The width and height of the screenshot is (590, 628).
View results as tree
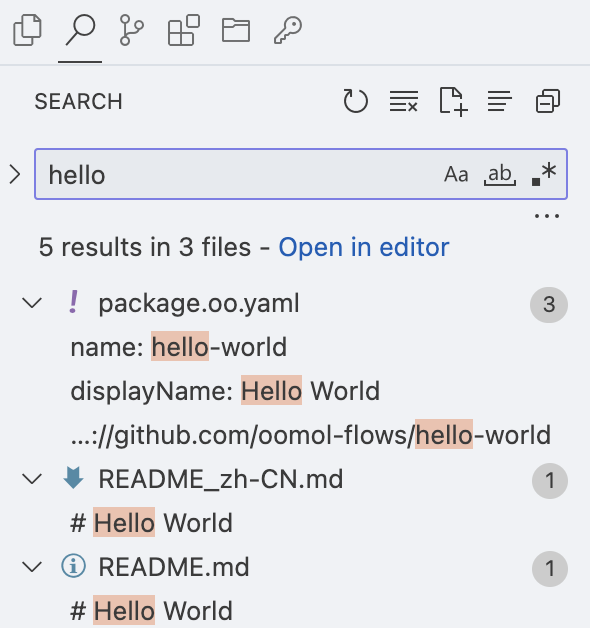[x=499, y=101]
